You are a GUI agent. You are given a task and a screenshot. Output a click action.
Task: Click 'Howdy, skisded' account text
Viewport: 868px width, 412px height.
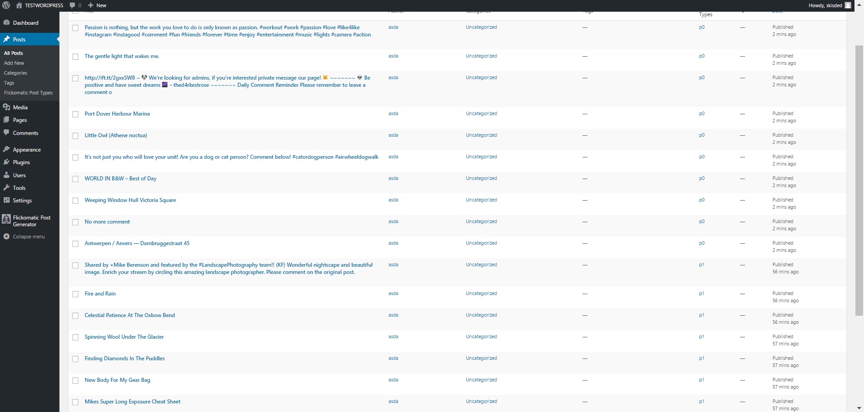[x=825, y=5]
